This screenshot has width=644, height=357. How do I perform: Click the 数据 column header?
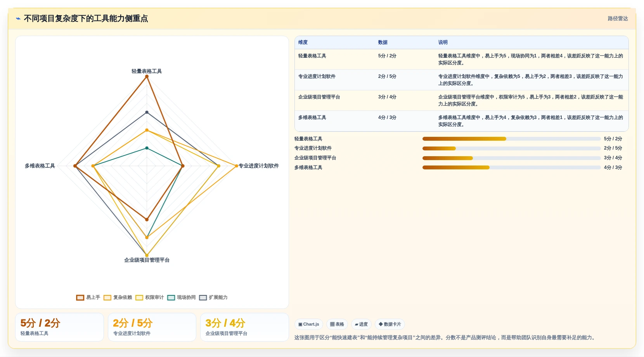383,42
